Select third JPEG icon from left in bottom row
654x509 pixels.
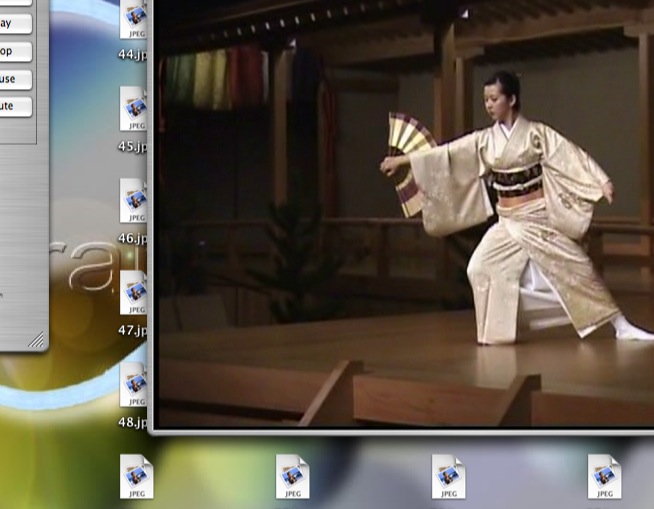448,476
